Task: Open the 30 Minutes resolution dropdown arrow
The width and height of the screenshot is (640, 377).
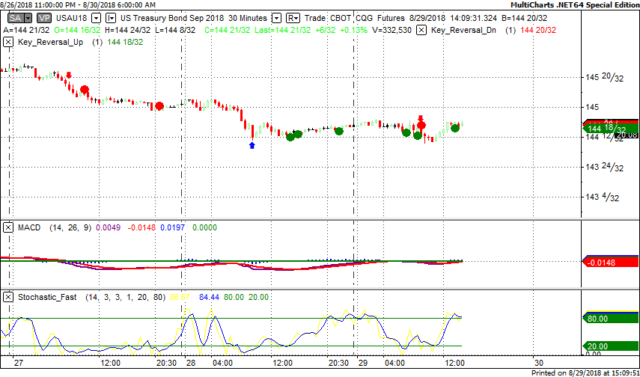Action: tap(277, 18)
